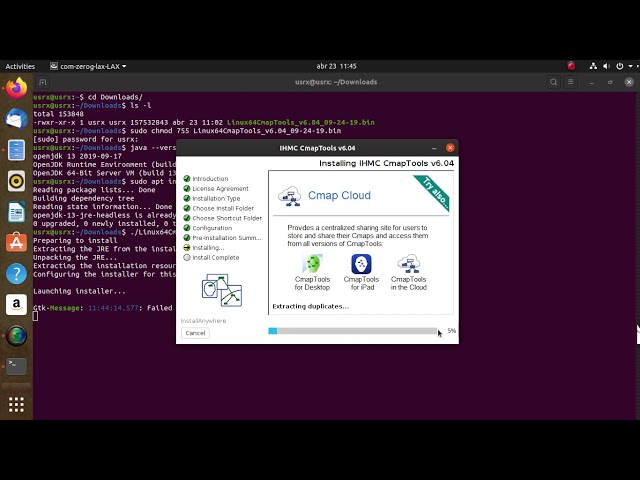
Task: Open Activities overview
Action: tap(20, 66)
